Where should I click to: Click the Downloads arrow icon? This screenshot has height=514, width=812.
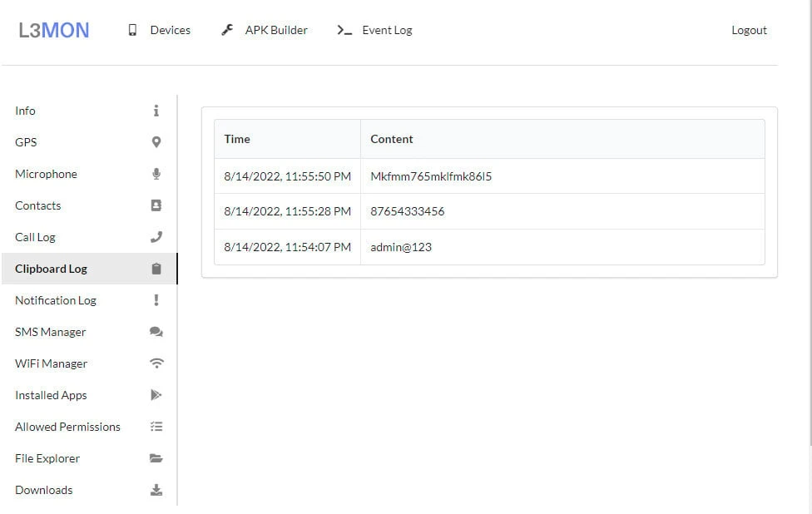click(x=156, y=490)
